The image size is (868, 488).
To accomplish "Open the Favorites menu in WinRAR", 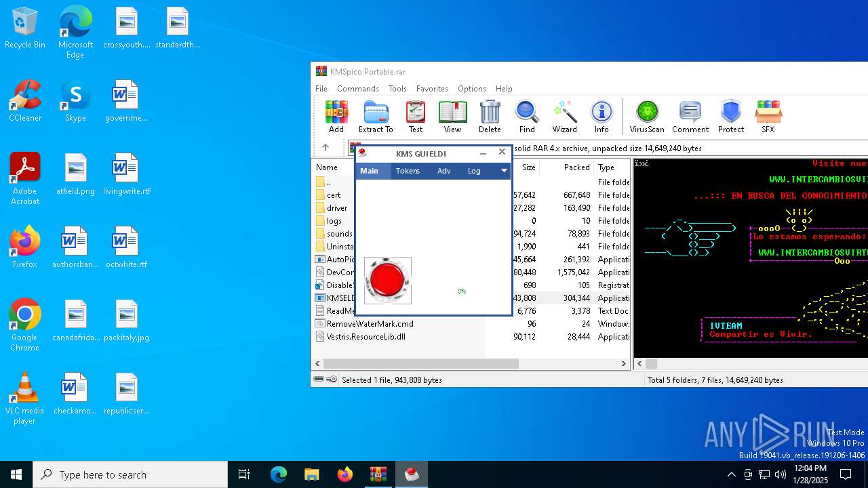I will 432,89.
